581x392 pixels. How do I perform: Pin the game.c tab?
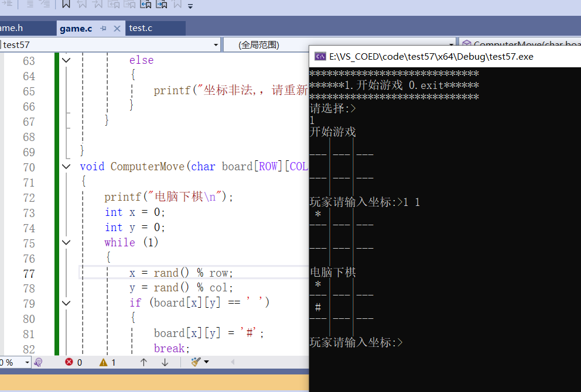pos(104,29)
